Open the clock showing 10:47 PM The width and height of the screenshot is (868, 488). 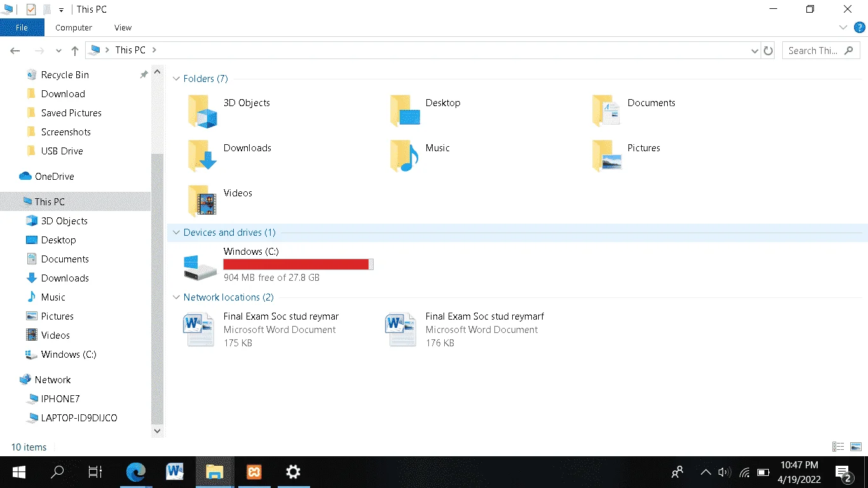click(x=799, y=472)
